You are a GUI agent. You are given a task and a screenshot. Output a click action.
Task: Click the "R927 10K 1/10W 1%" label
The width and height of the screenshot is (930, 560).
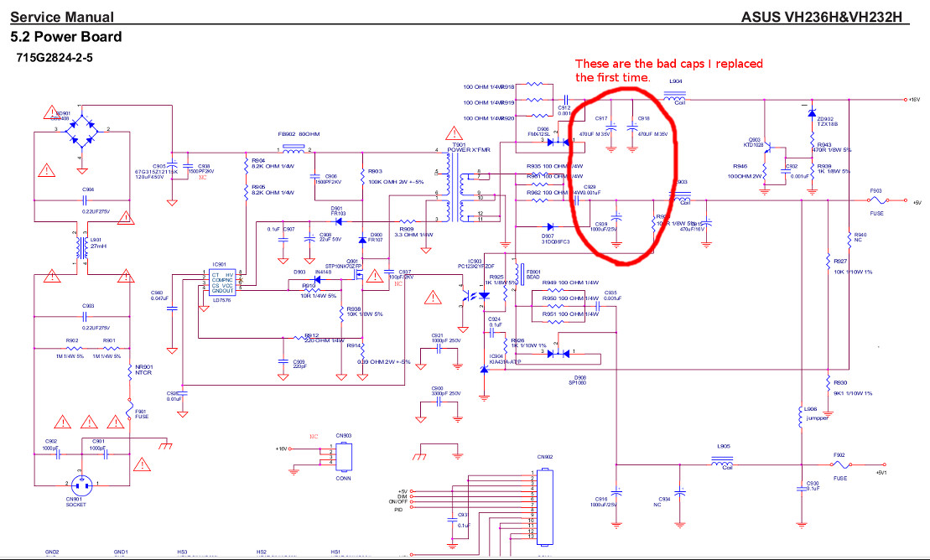coord(852,267)
